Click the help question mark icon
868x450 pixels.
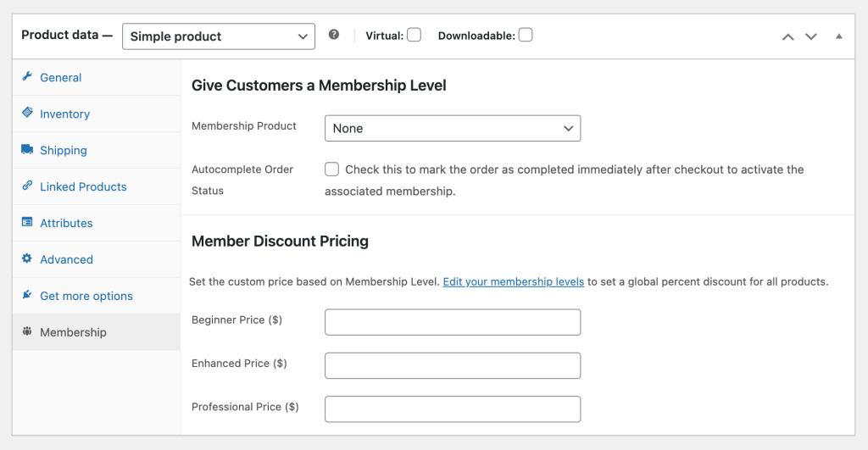tap(334, 36)
